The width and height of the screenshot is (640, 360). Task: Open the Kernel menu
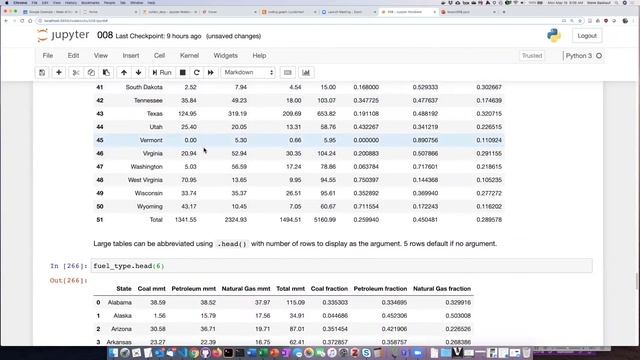pyautogui.click(x=189, y=56)
